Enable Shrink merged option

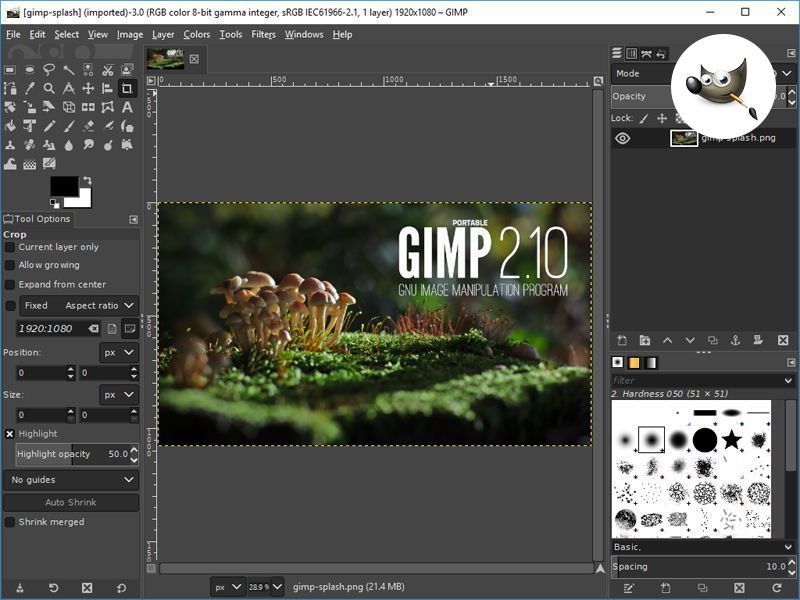[x=10, y=522]
